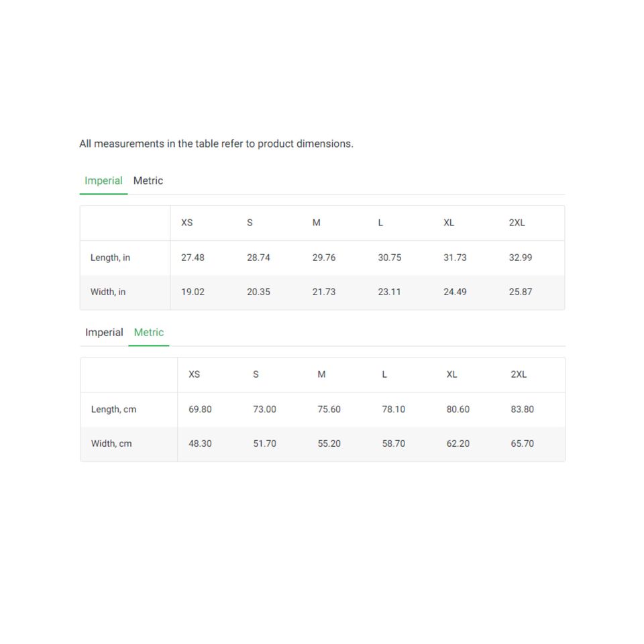
Task: Click the 'All measurements' description text
Action: 216,144
